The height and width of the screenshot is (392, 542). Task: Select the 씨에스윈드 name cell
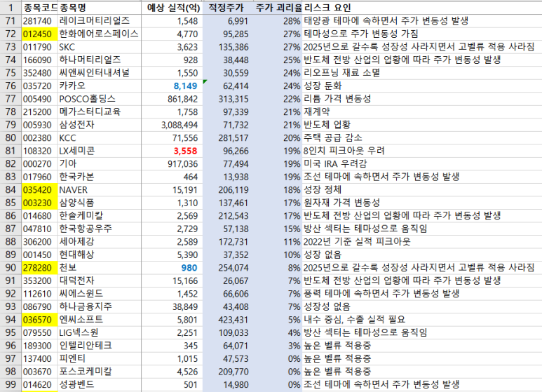coord(100,294)
